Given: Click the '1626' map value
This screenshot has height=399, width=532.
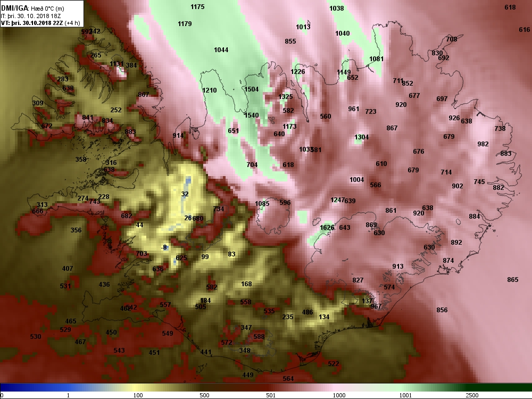Looking at the screenshot, I should (x=327, y=228).
